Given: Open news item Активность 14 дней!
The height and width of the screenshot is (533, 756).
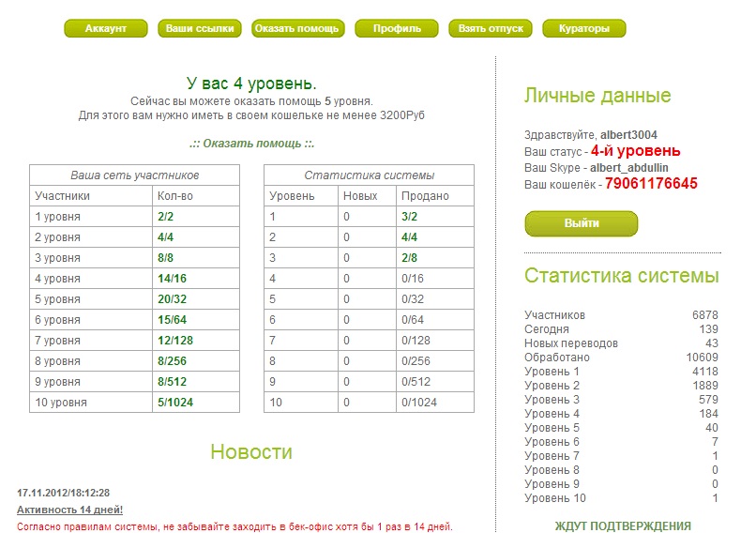Looking at the screenshot, I should pos(70,510).
